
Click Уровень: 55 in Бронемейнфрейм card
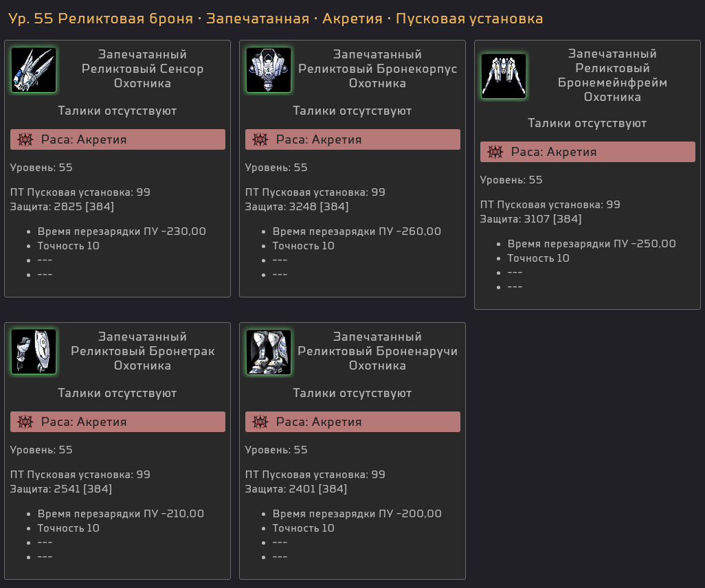click(511, 180)
